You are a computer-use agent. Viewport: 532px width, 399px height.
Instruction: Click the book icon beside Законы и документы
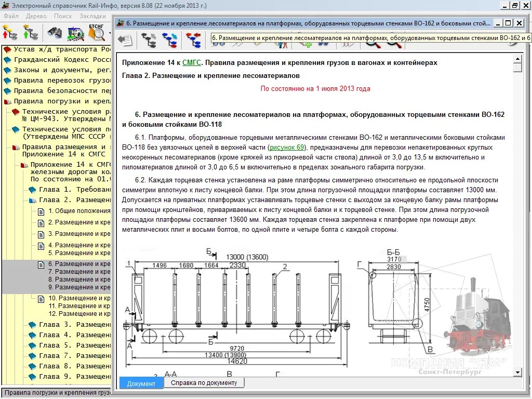(x=7, y=71)
